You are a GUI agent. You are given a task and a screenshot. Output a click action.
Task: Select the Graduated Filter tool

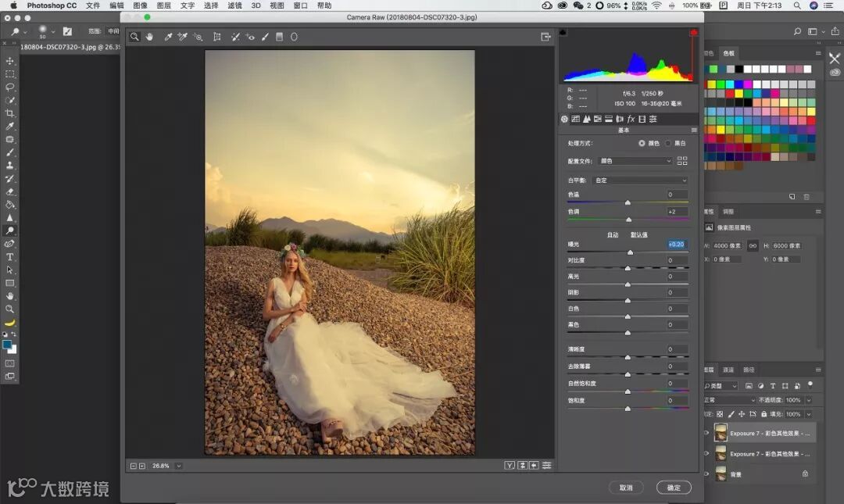pyautogui.click(x=279, y=38)
